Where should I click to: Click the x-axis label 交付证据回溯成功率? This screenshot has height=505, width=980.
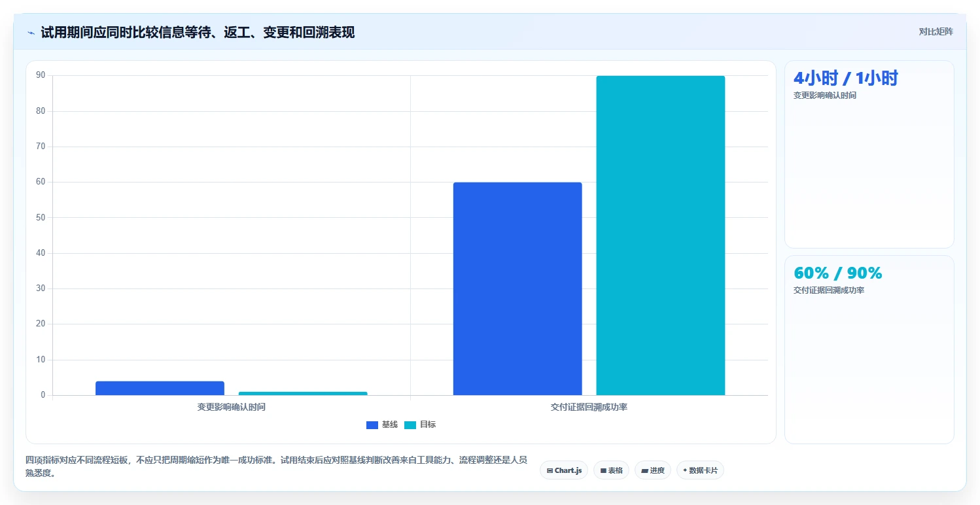point(589,407)
